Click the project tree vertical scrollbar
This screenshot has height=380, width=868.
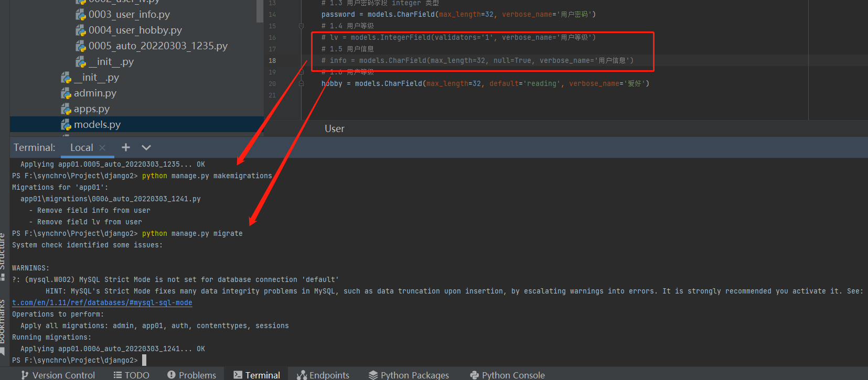tap(260, 10)
